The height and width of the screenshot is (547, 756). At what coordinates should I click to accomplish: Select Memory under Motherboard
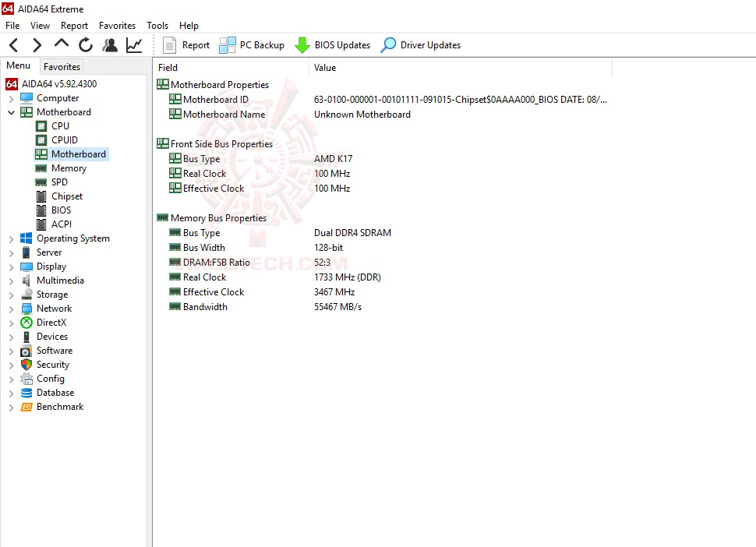[67, 168]
